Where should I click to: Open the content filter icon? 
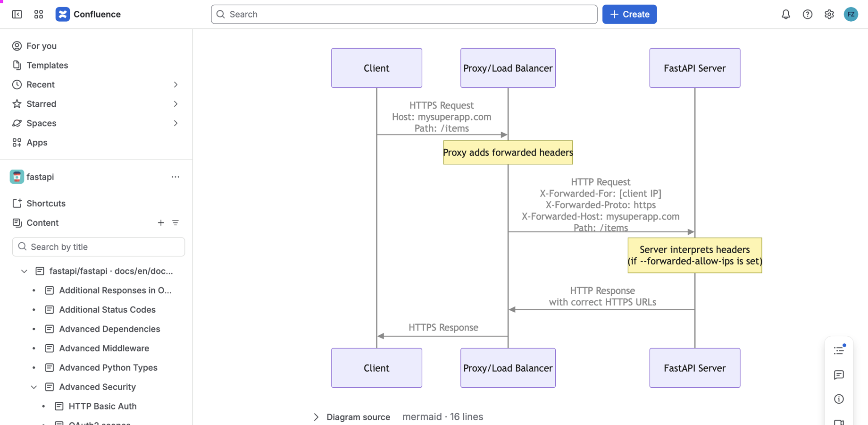click(175, 223)
